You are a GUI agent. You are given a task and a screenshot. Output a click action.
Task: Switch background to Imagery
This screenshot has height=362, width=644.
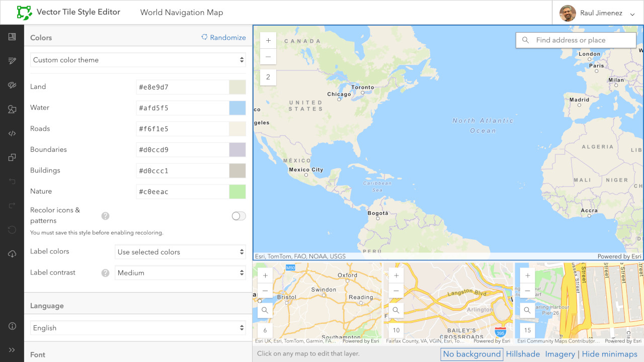click(x=560, y=354)
